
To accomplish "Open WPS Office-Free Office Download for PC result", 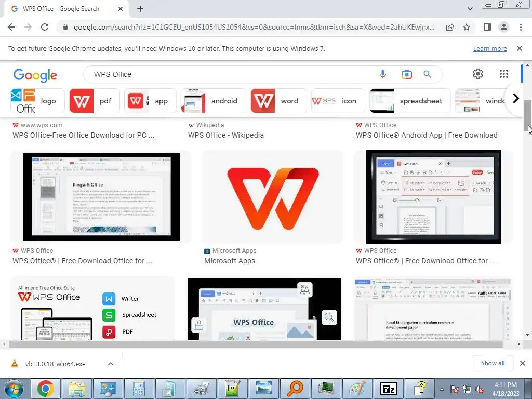I will (83, 135).
